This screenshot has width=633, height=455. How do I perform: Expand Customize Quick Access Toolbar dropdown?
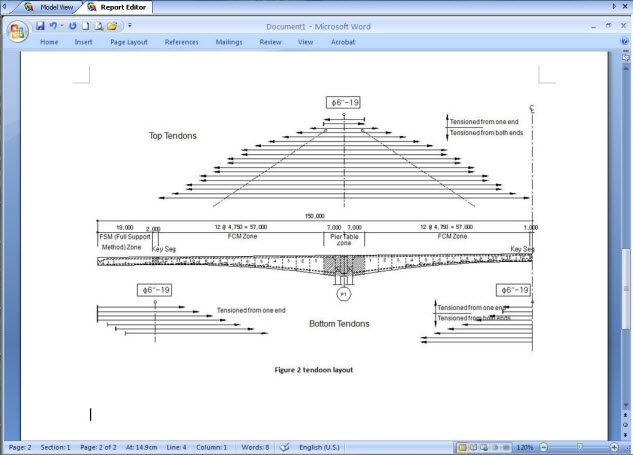pyautogui.click(x=129, y=25)
